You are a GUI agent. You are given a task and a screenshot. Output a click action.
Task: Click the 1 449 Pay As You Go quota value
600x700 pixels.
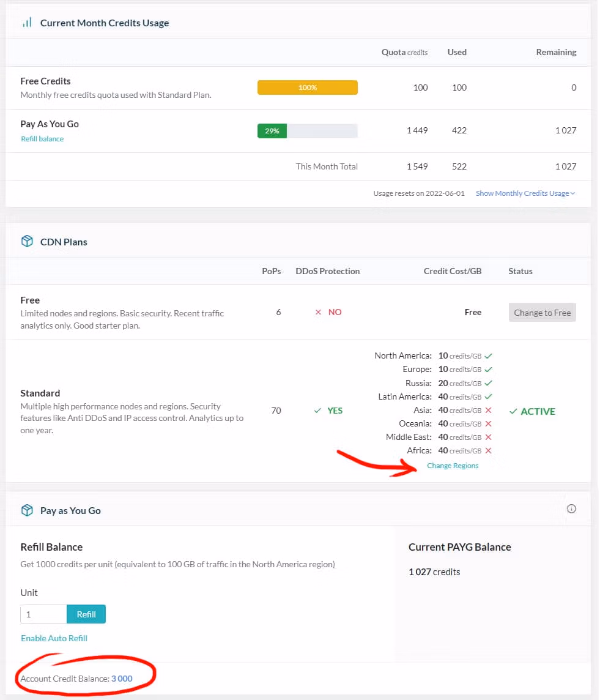417,130
